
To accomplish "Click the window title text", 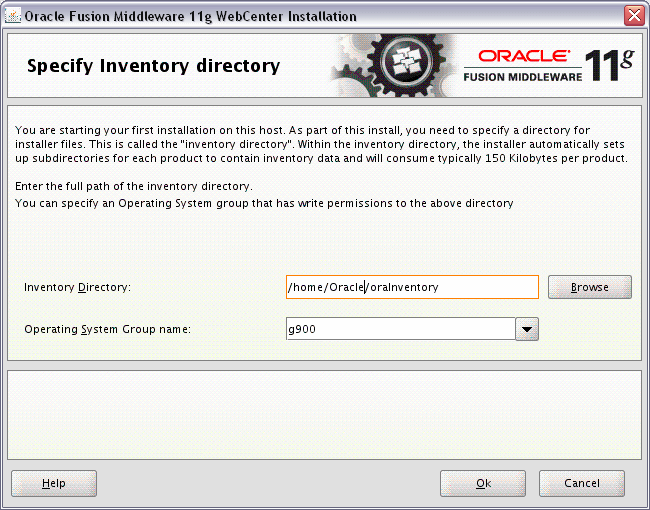I will tap(190, 17).
